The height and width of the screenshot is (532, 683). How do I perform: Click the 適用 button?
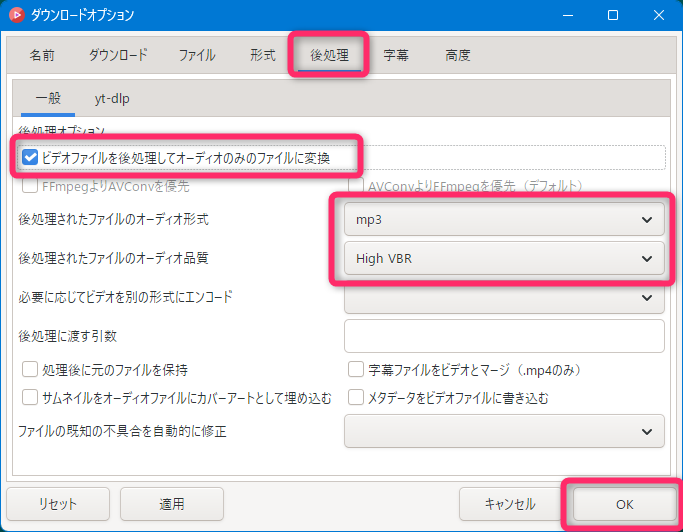coord(172,504)
